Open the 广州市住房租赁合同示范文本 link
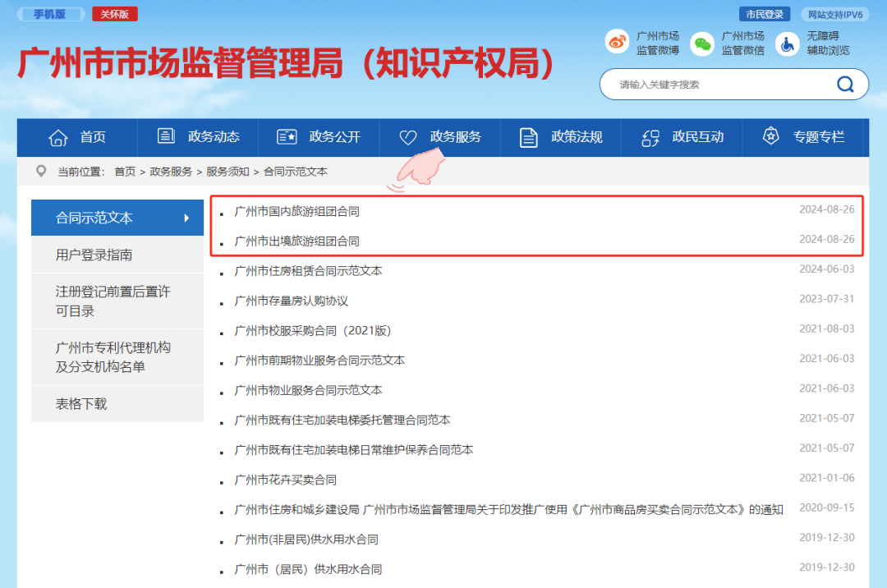Viewport: 887px width, 588px height. [308, 270]
